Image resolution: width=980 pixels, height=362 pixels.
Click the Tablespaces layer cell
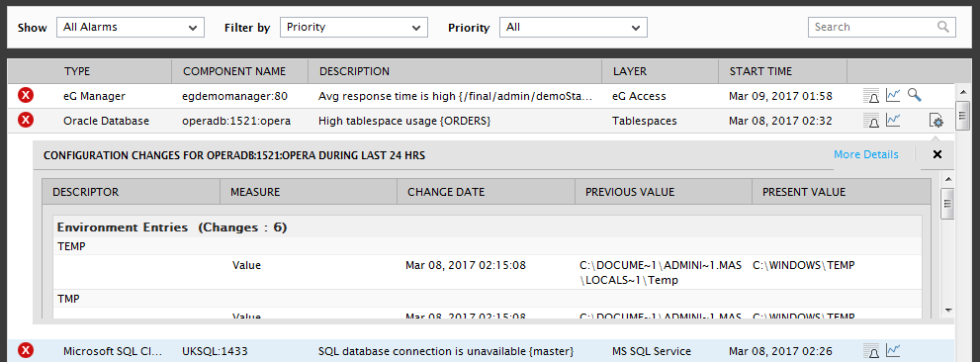[645, 121]
